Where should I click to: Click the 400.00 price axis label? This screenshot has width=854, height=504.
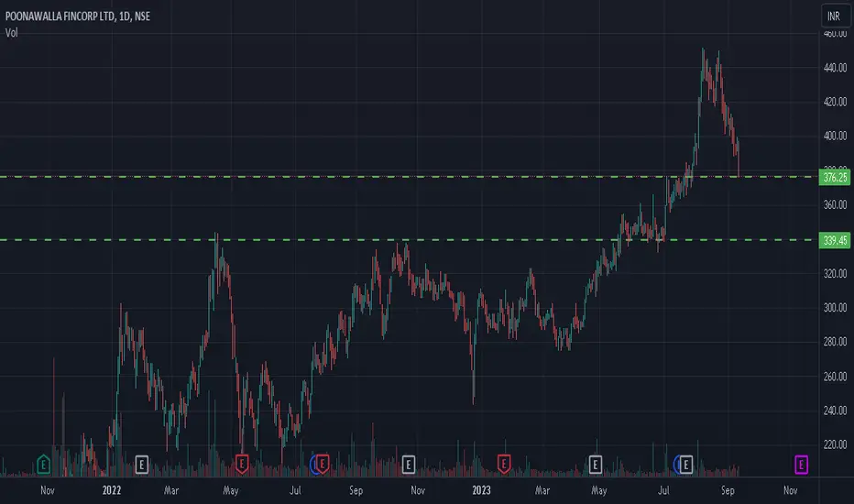point(835,136)
